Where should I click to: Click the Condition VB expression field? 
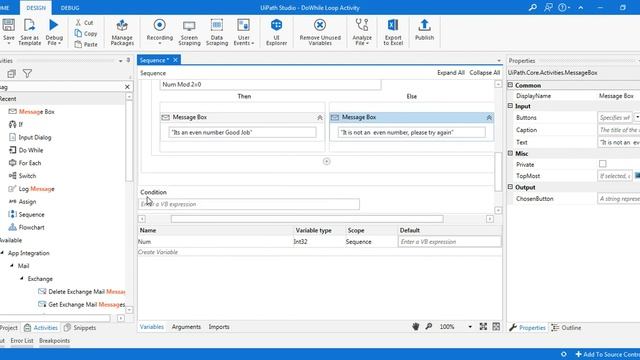[249, 204]
